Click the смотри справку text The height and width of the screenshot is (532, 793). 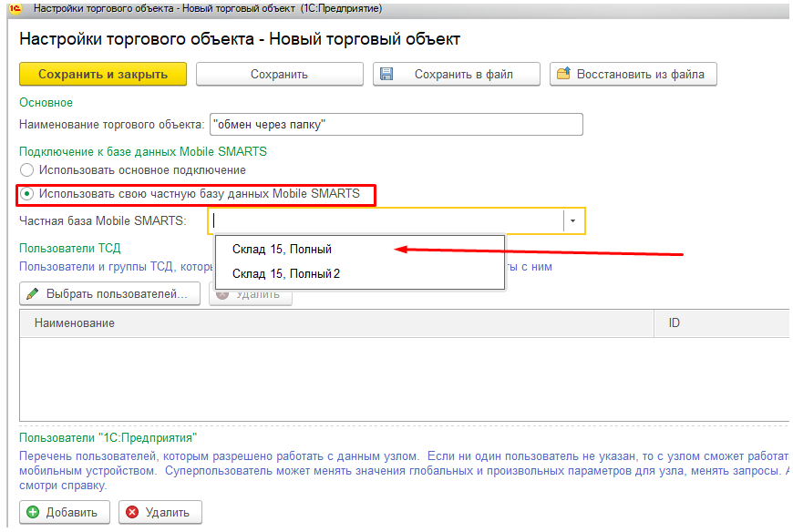(x=63, y=486)
